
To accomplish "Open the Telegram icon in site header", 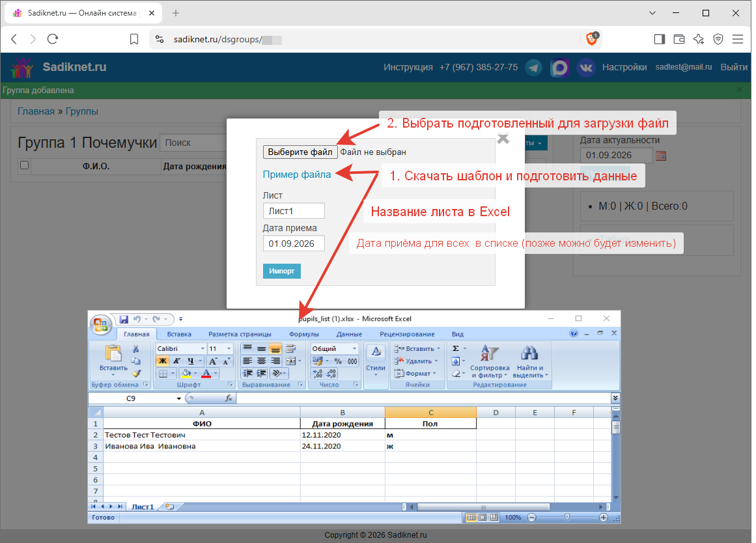I will pyautogui.click(x=534, y=68).
